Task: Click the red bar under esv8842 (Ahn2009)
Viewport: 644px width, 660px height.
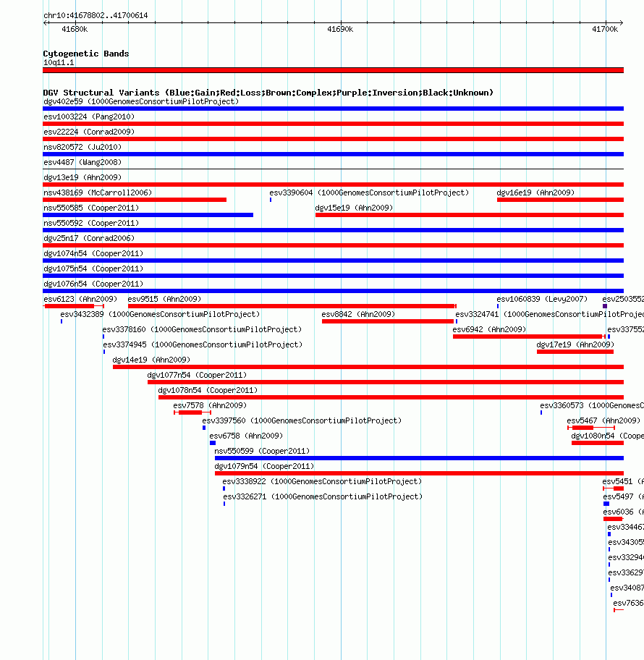Action: 388,321
